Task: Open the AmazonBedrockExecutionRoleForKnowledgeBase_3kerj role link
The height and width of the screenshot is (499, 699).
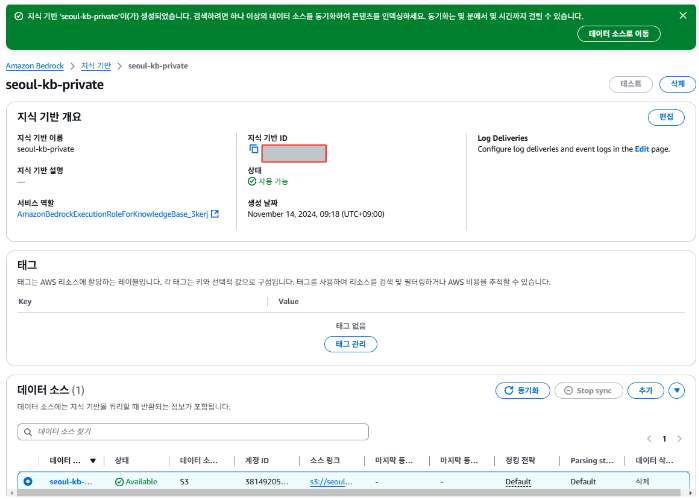Action: tap(112, 214)
